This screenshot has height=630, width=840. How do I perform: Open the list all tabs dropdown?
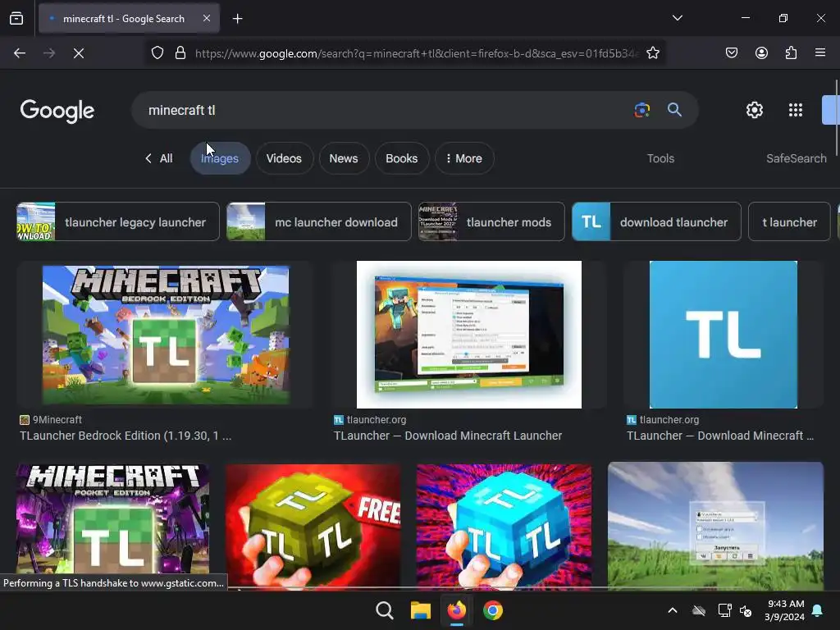click(678, 18)
